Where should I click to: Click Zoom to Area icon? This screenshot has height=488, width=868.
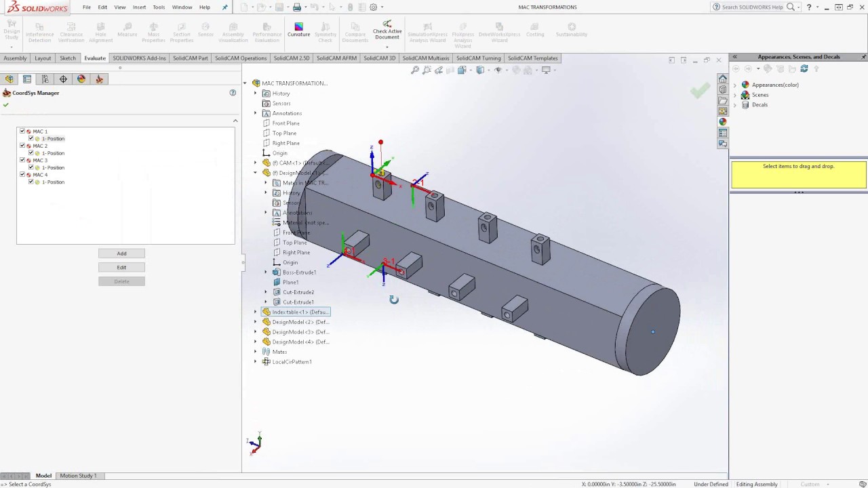click(x=427, y=70)
